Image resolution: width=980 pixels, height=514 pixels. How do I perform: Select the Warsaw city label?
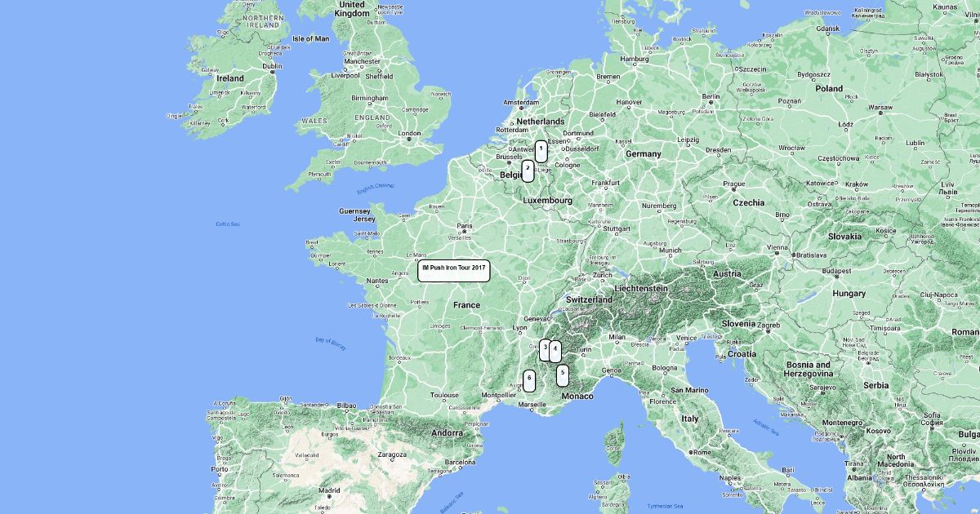coord(880,107)
